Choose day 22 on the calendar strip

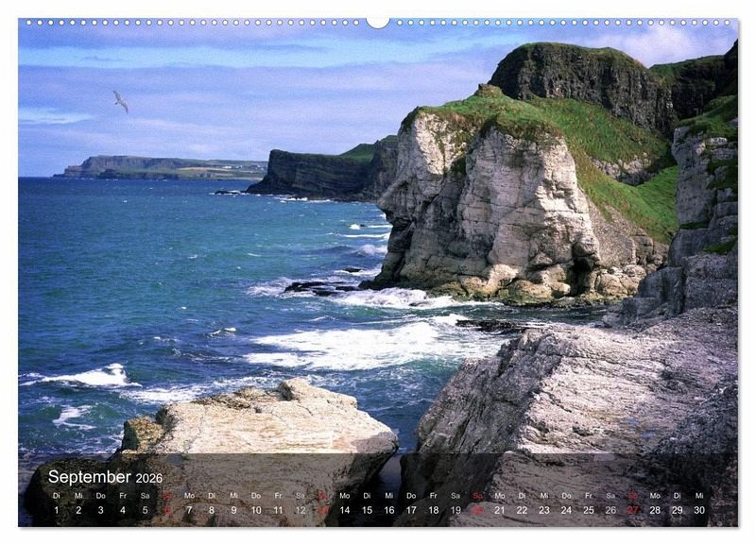point(523,510)
